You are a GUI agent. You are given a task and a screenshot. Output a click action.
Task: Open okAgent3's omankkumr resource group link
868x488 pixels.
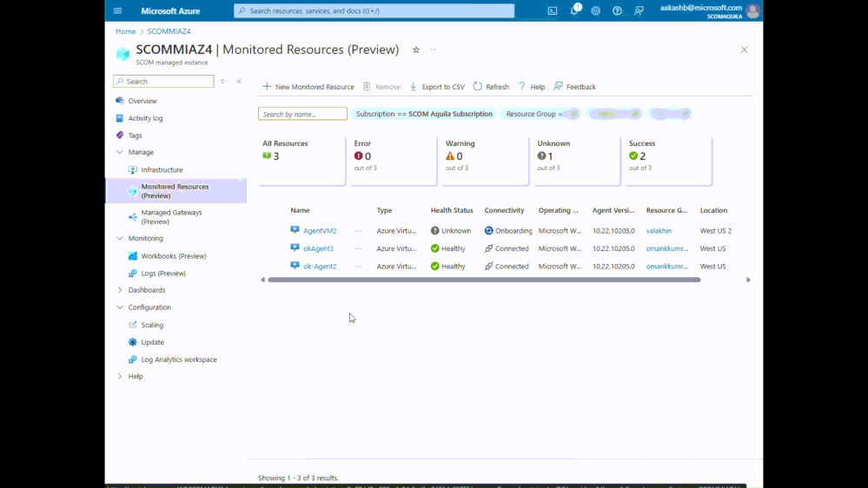point(667,248)
